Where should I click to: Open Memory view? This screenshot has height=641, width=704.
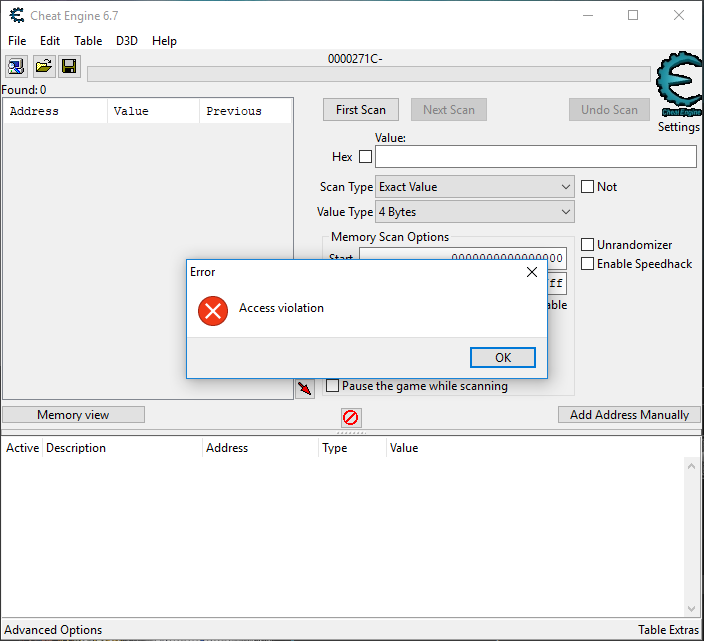tap(73, 415)
